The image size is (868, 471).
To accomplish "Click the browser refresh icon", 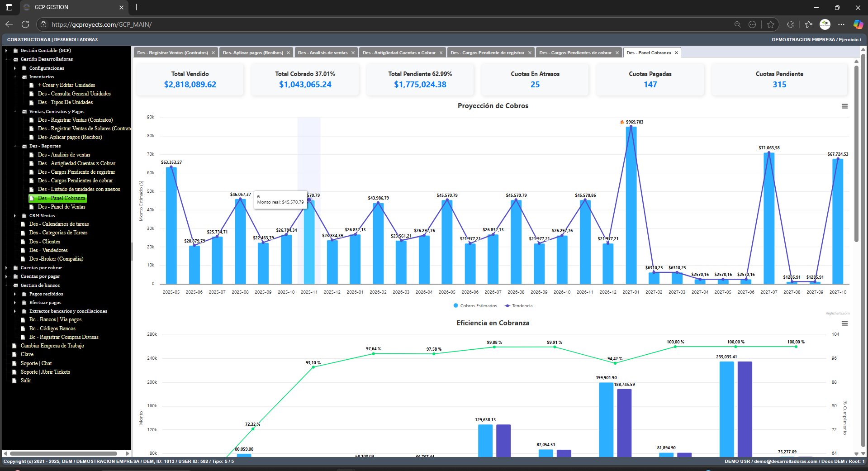I will point(25,24).
